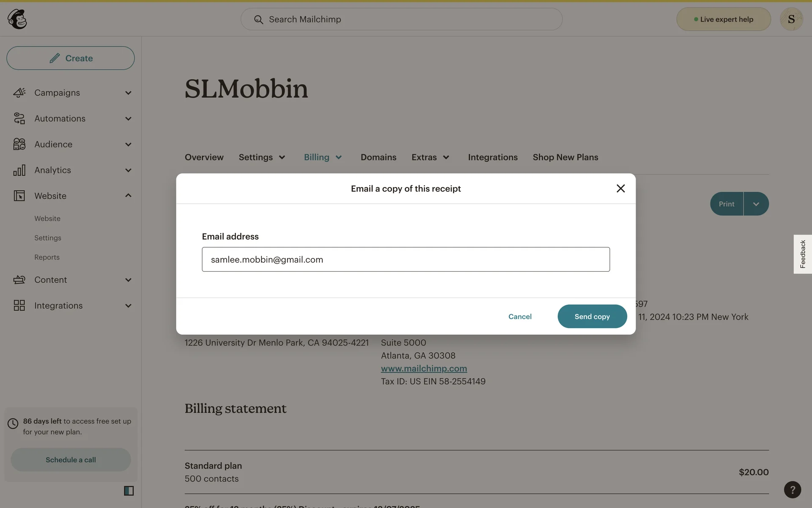Open the Reports item under Website
The height and width of the screenshot is (508, 812).
47,257
